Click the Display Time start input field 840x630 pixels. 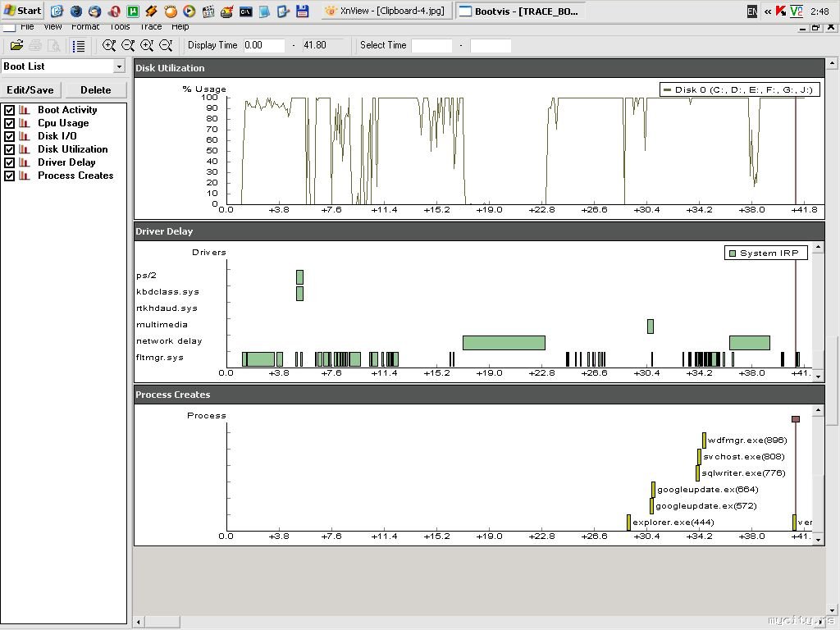pos(263,46)
